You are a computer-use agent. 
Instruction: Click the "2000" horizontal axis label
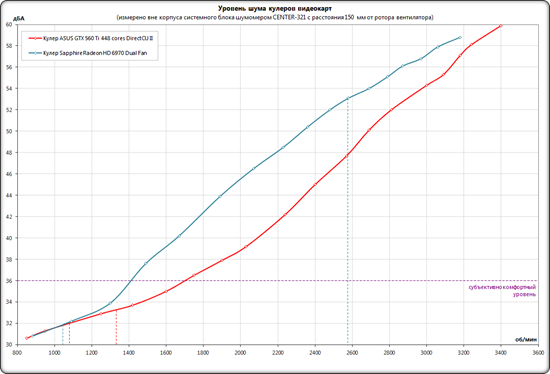coord(240,352)
